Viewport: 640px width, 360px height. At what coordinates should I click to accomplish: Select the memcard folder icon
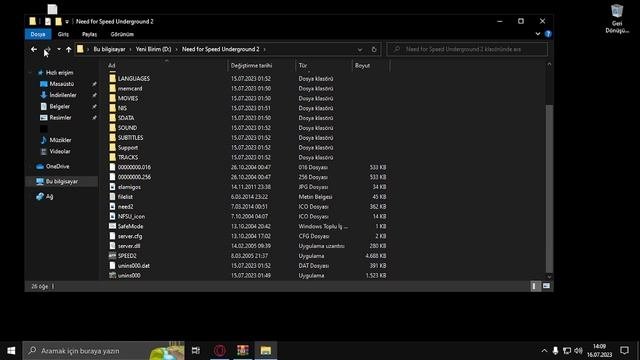(113, 89)
